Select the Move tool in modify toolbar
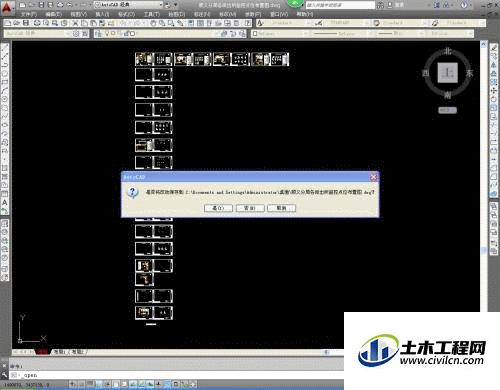This screenshot has width=500, height=390. coord(494,90)
